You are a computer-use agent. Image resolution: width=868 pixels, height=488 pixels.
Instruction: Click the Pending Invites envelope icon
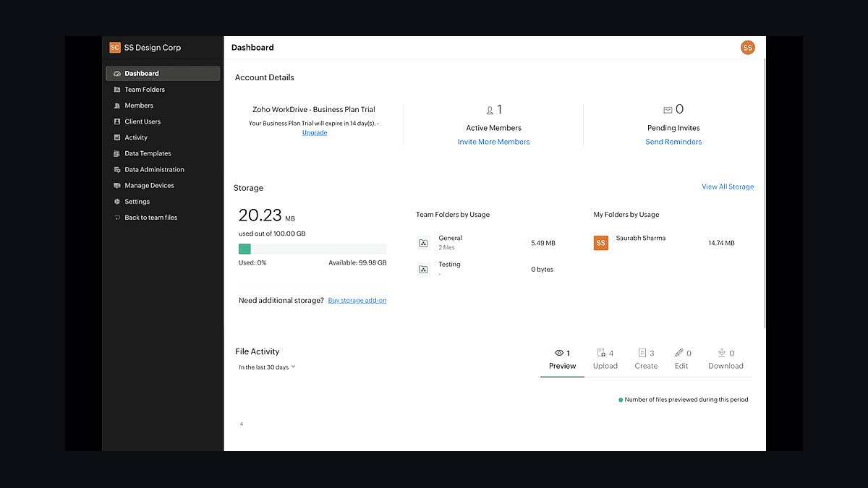click(668, 110)
